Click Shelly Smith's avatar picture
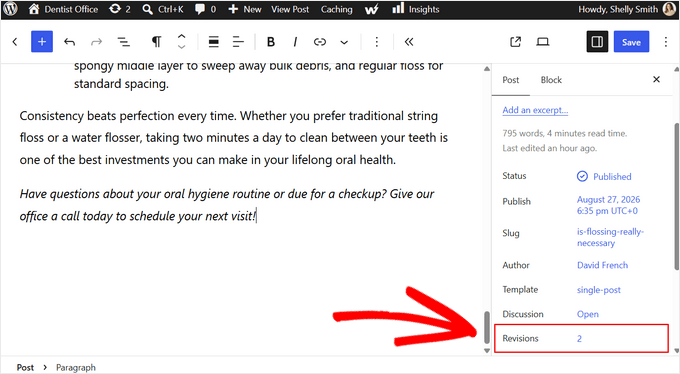Image resolution: width=680 pixels, height=374 pixels. click(x=669, y=9)
